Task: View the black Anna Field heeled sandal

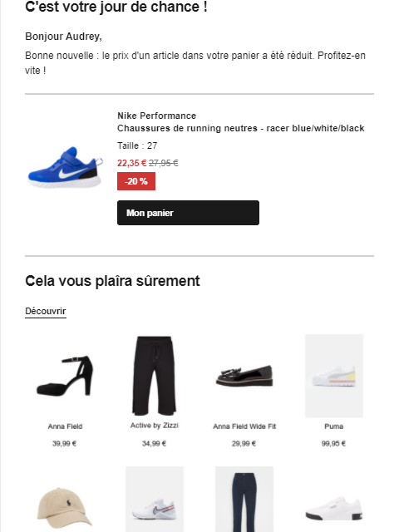Action: [65, 376]
